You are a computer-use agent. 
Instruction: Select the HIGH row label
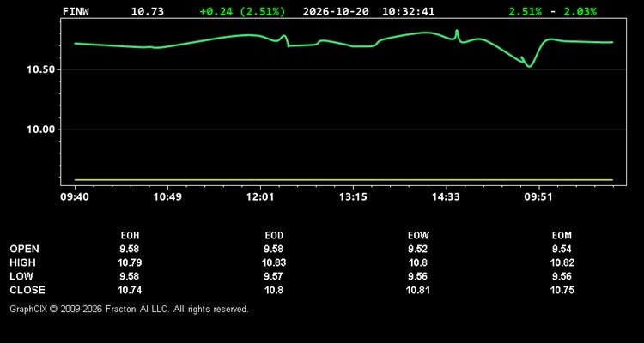22,262
